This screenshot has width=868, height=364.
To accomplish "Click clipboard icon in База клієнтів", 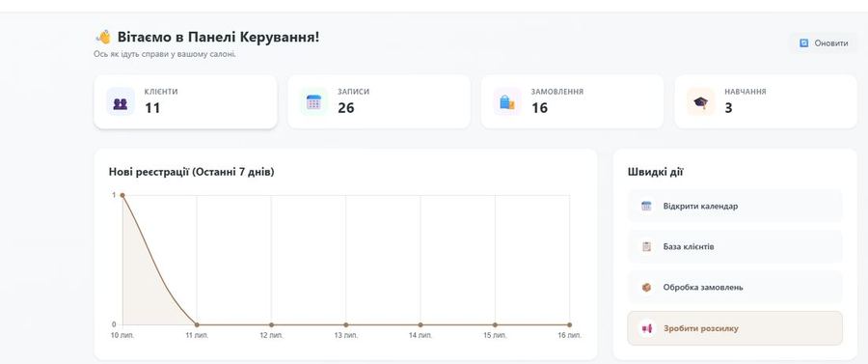I will [646, 246].
